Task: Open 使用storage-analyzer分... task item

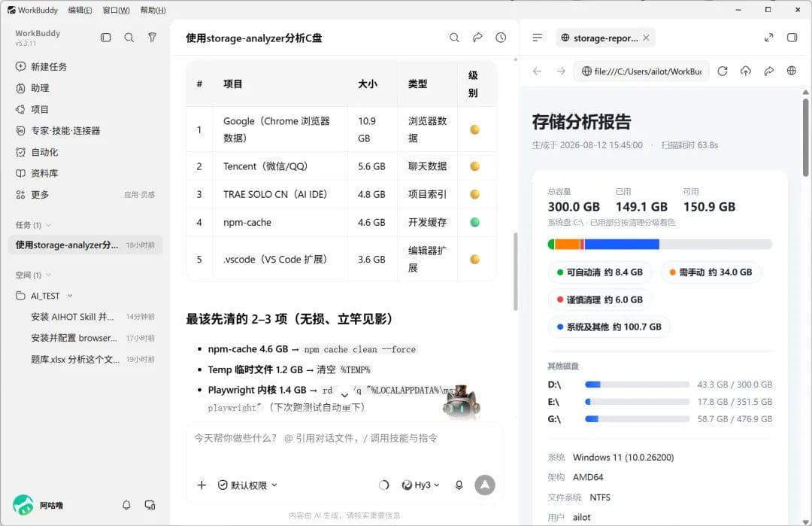Action: click(86, 245)
